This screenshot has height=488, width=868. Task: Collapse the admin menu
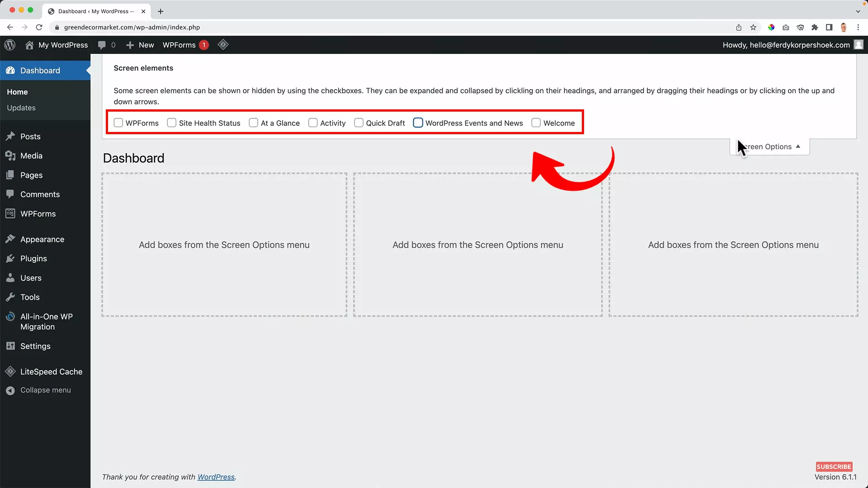pos(45,390)
